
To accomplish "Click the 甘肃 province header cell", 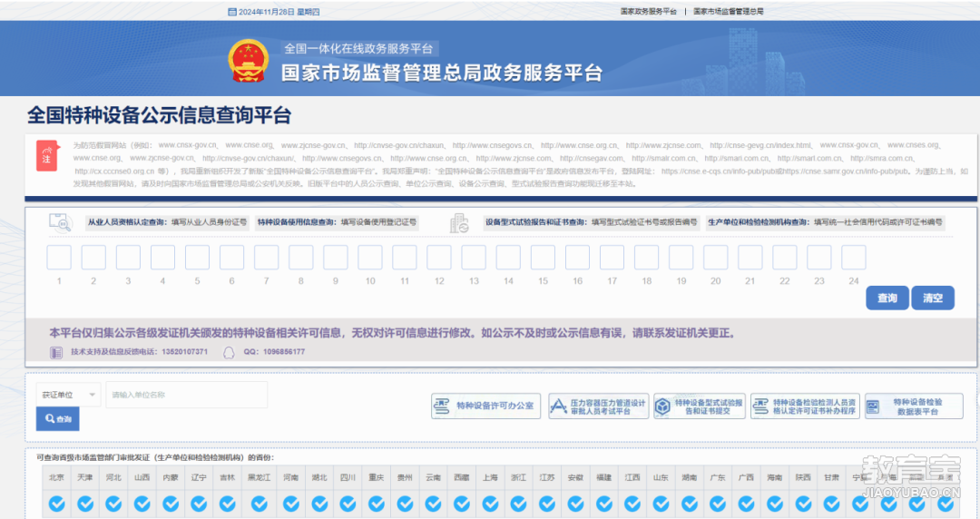I will (x=831, y=477).
